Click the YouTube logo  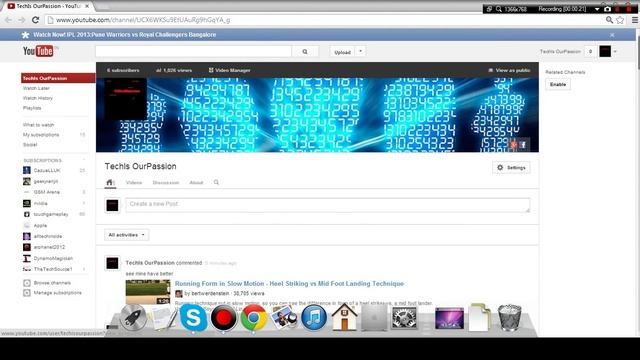point(38,51)
